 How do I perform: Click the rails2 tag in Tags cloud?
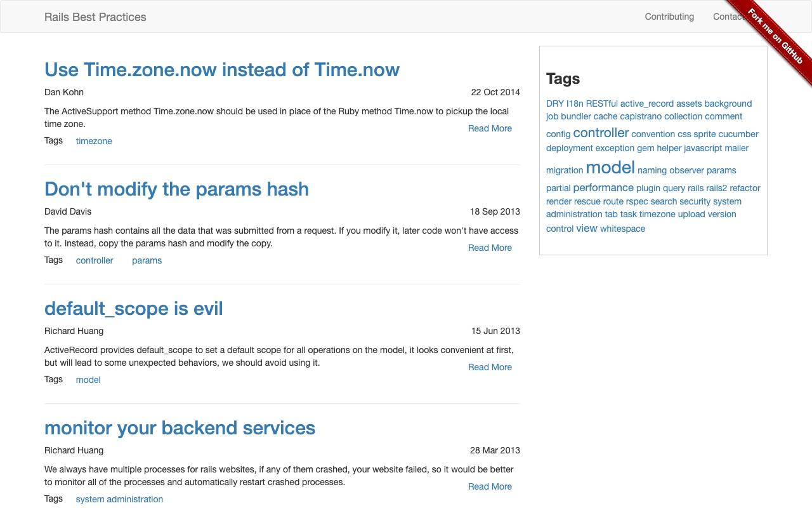(717, 188)
